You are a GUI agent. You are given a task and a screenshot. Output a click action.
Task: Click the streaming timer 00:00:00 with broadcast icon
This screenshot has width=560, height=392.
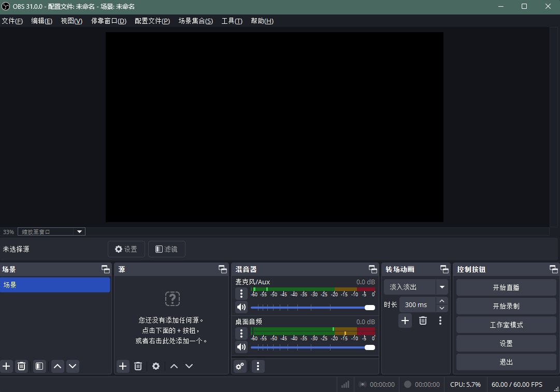[x=377, y=385]
